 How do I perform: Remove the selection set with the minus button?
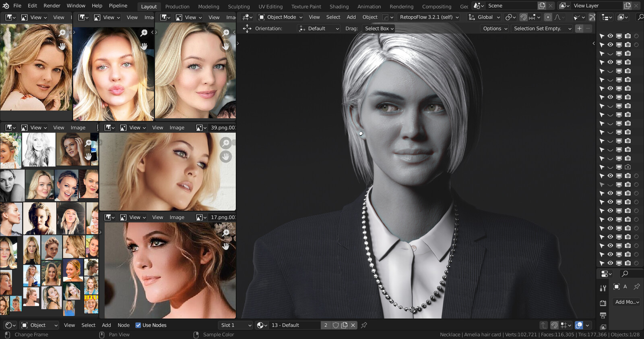coord(588,29)
